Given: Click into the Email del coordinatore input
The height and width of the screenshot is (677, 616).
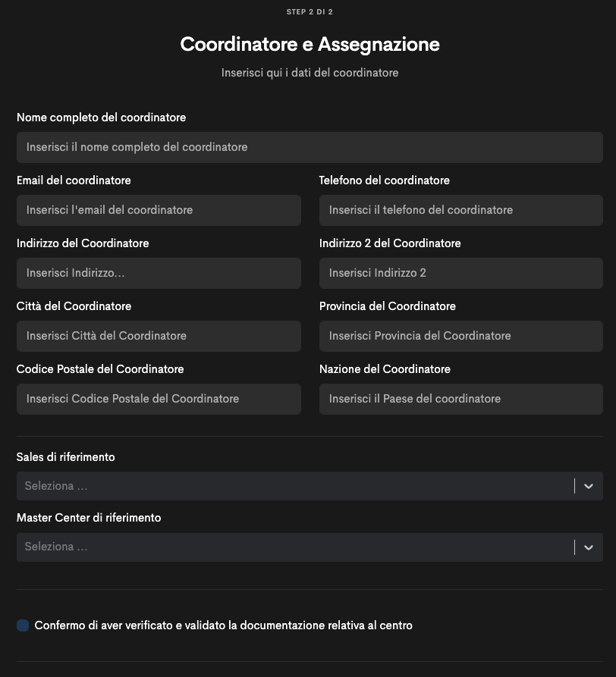Looking at the screenshot, I should [x=159, y=210].
